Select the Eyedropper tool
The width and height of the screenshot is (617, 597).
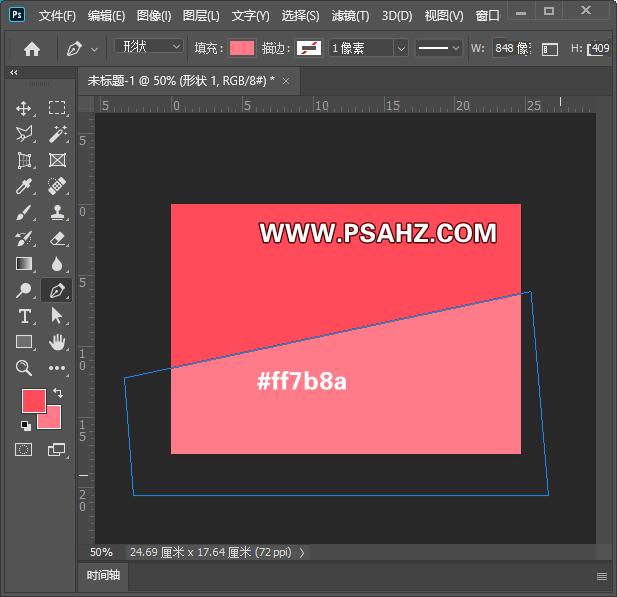pyautogui.click(x=24, y=186)
